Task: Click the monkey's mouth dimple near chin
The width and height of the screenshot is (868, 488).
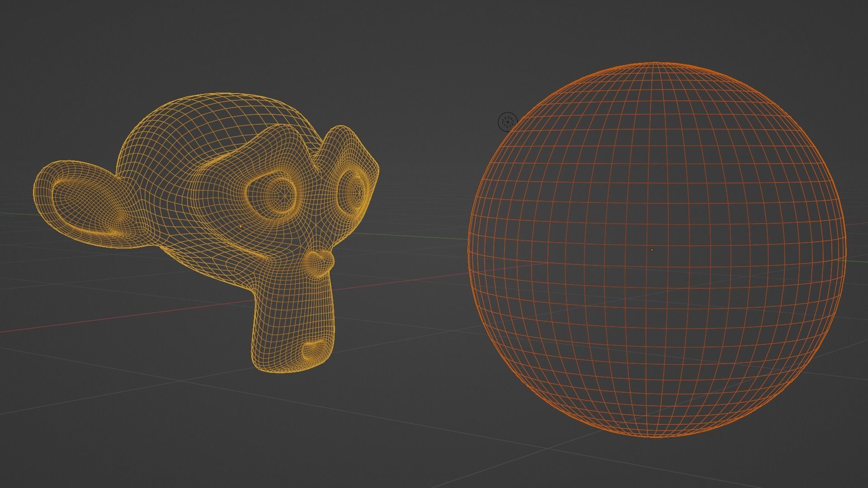Action: click(314, 350)
